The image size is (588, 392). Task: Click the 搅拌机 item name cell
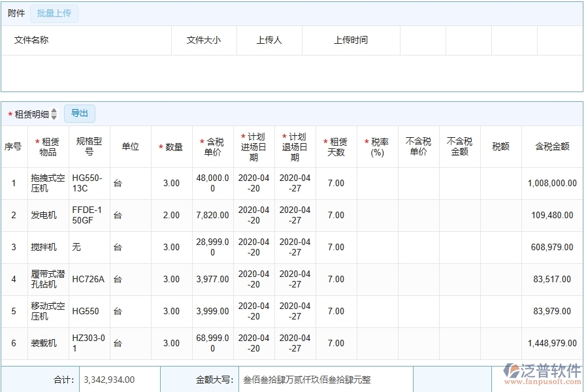(x=44, y=248)
